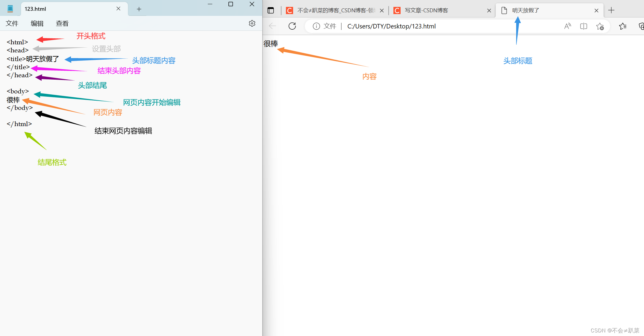Click the <body> line in Notepad
The width and height of the screenshot is (644, 336).
click(18, 91)
